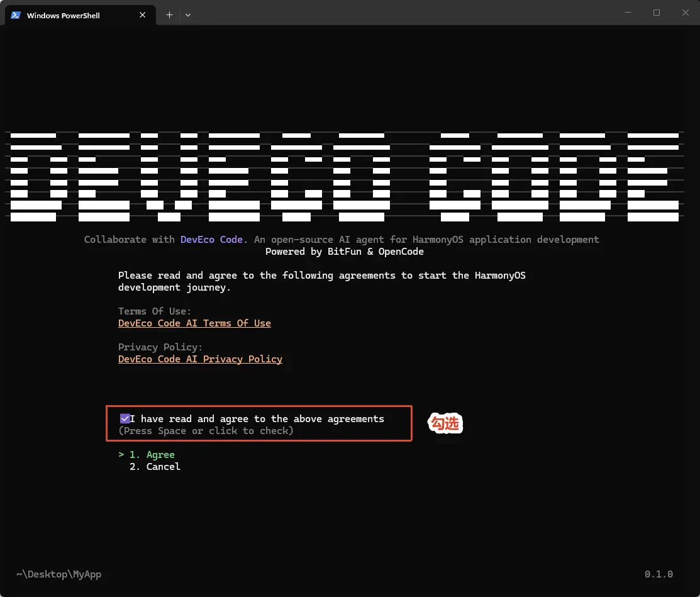Click the "Privacy Policy:" label
Screen dimensions: 700x597
pyautogui.click(x=160, y=347)
